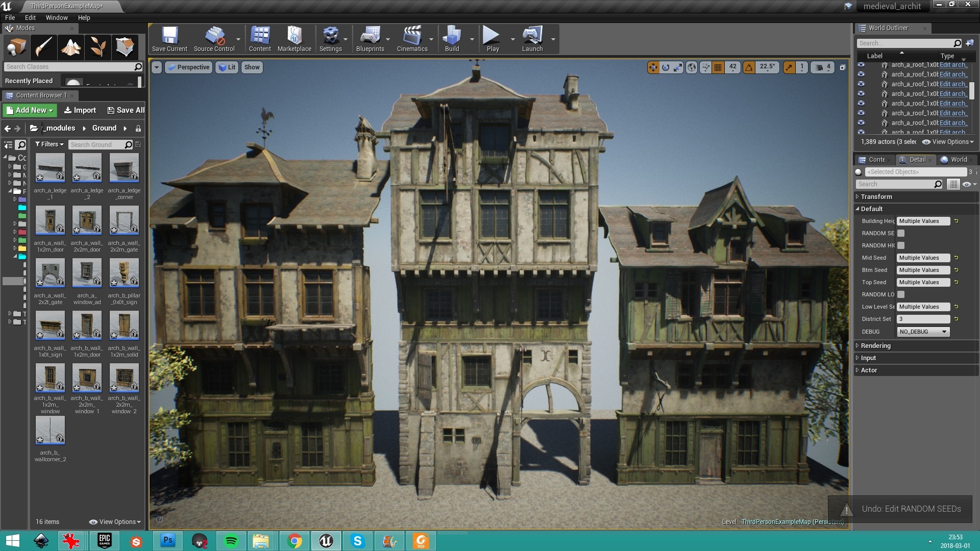Navigate to Ground breadcrumb folder

(104, 128)
